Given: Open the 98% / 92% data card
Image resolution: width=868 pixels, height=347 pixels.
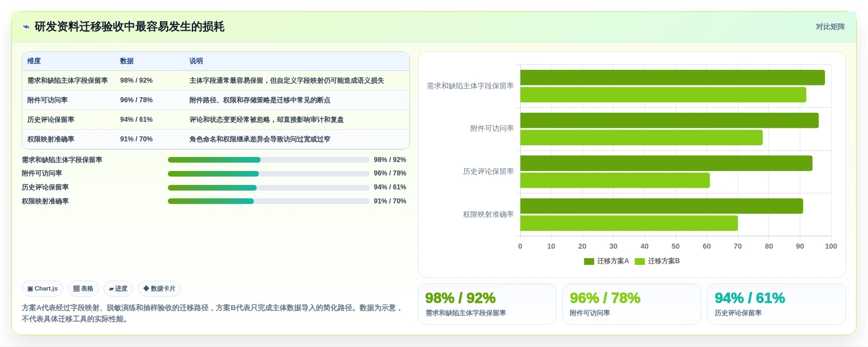Looking at the screenshot, I should 487,304.
